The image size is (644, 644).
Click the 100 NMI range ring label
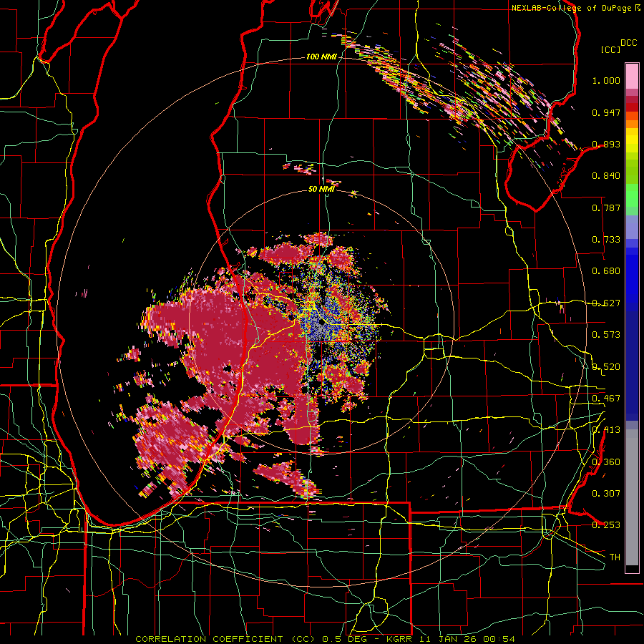(x=321, y=57)
